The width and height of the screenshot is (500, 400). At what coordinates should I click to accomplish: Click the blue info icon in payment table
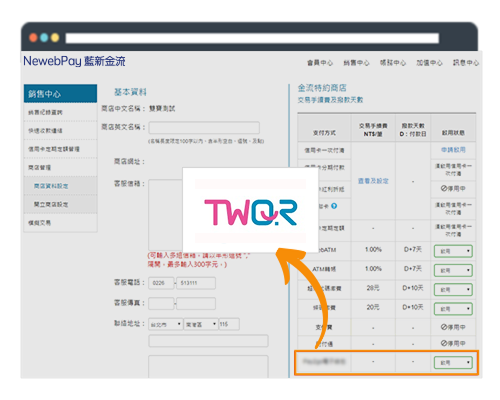click(334, 206)
